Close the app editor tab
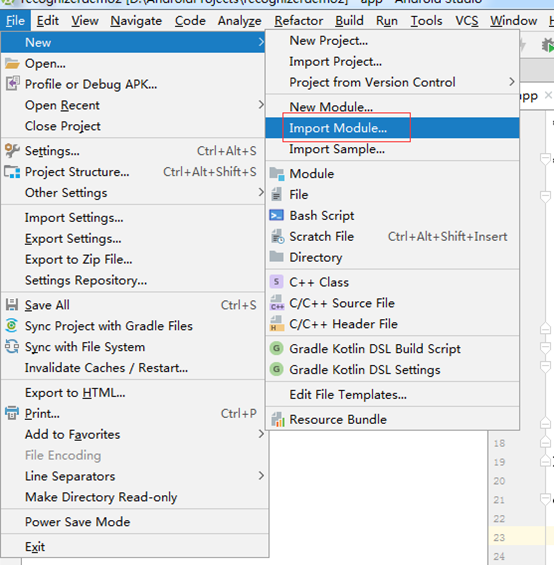This screenshot has width=554, height=565. (548, 95)
